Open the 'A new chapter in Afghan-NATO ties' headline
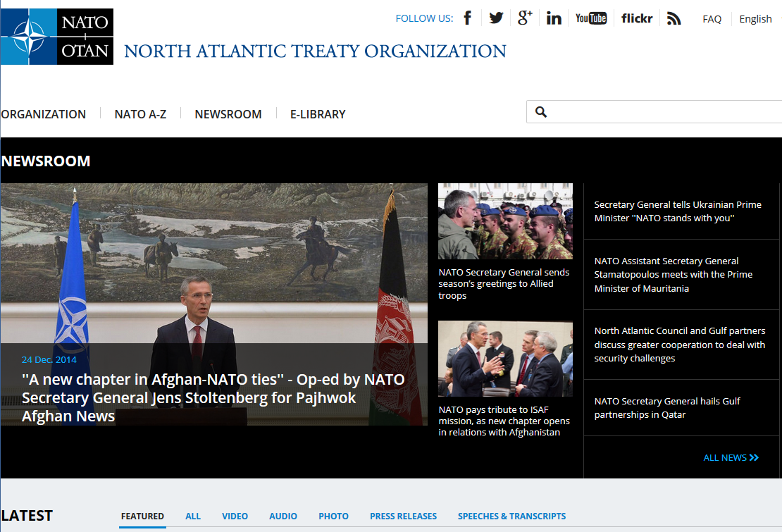The height and width of the screenshot is (532, 782). [x=213, y=397]
